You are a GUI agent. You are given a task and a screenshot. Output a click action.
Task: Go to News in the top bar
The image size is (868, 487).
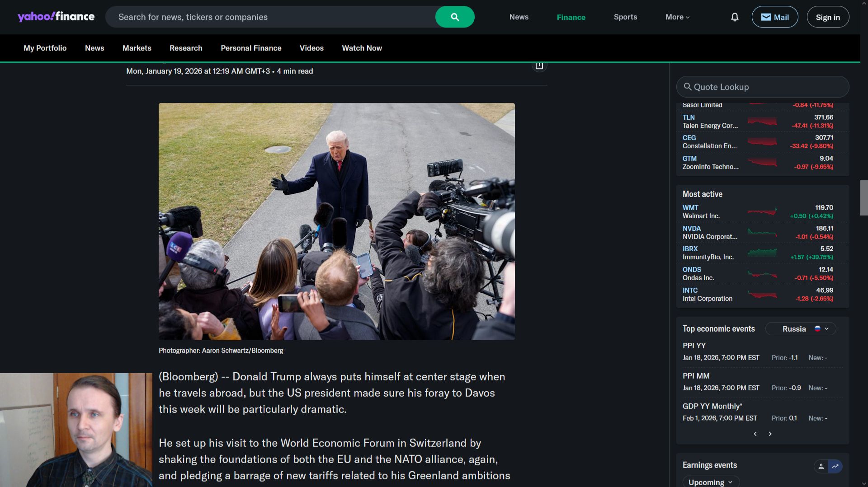pyautogui.click(x=519, y=17)
